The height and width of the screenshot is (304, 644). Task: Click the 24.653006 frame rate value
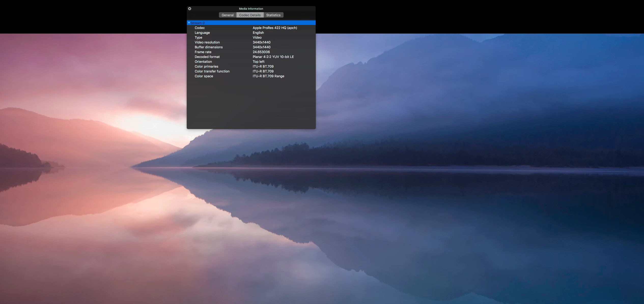click(261, 52)
